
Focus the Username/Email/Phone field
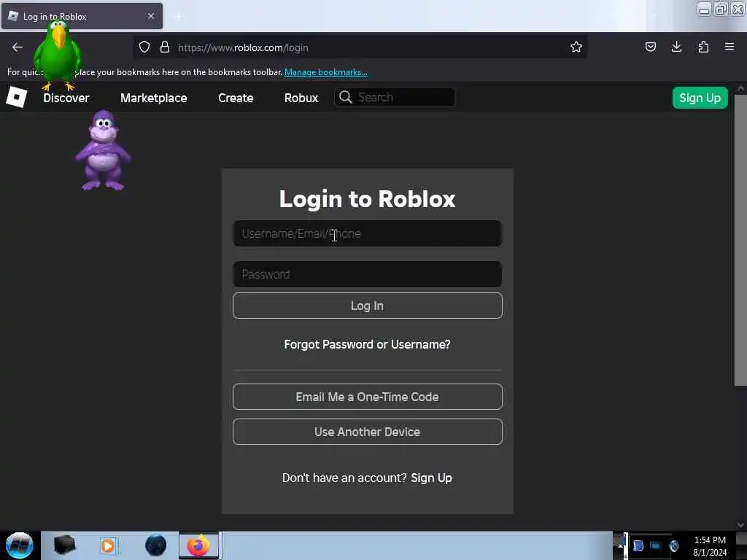[x=368, y=233]
